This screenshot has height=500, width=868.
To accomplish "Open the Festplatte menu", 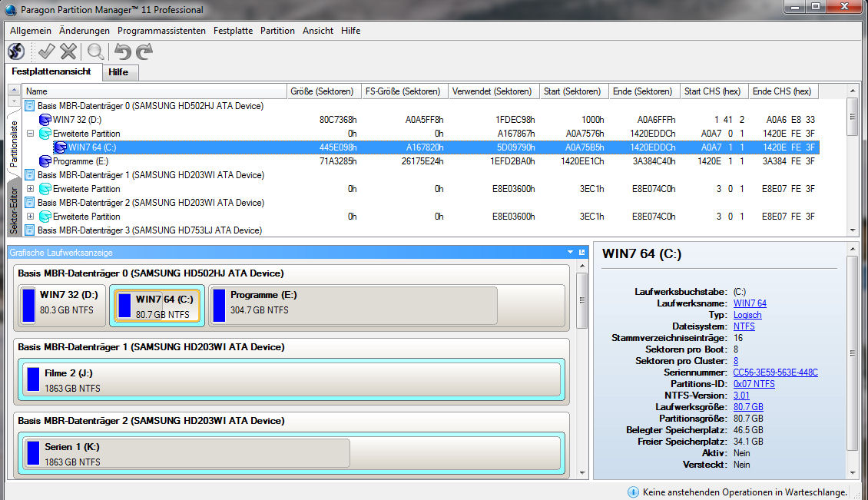I will pyautogui.click(x=233, y=31).
